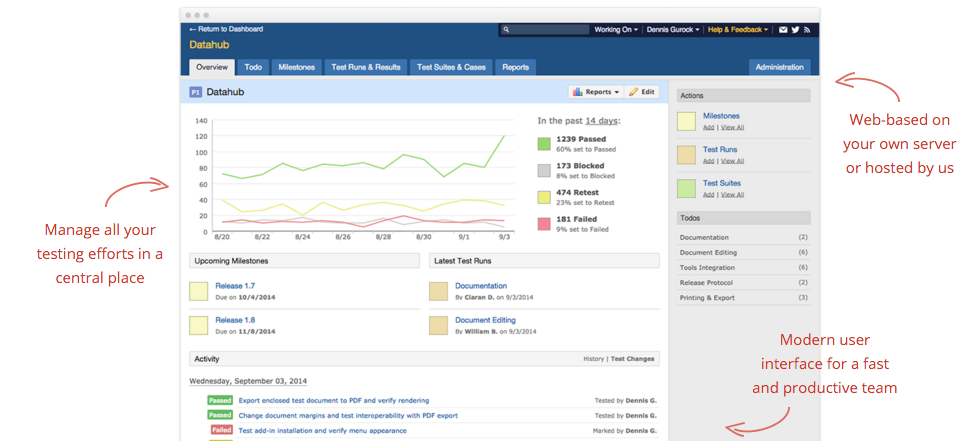Open the Test Runs link in Actions
This screenshot has width=959, height=441.
coord(720,149)
